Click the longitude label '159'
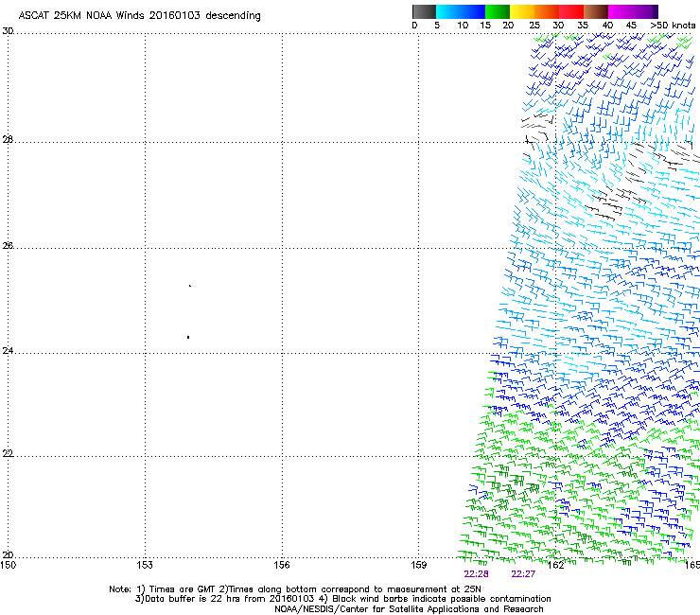 (x=418, y=566)
